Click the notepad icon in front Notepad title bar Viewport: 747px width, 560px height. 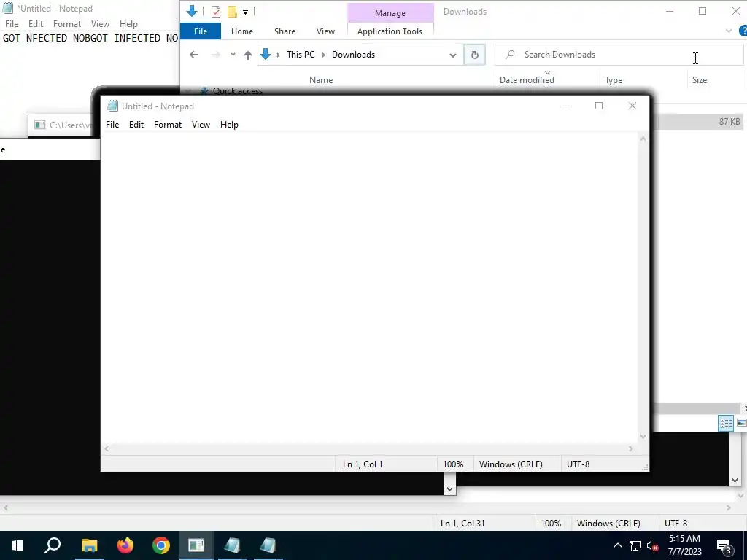(112, 106)
